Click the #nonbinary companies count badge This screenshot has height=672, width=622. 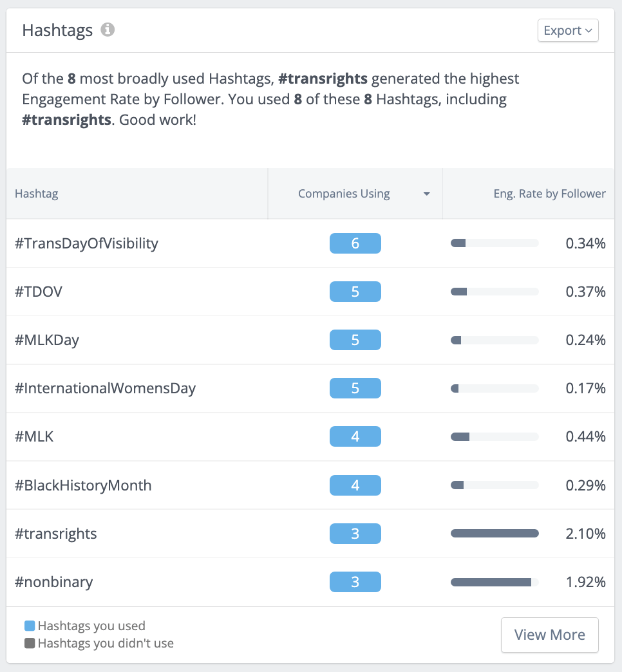pyautogui.click(x=355, y=582)
